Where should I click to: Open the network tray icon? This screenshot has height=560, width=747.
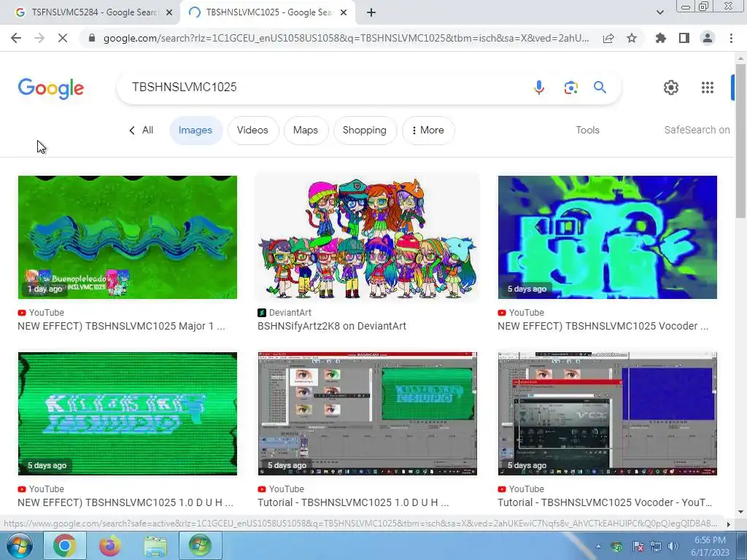pyautogui.click(x=656, y=546)
